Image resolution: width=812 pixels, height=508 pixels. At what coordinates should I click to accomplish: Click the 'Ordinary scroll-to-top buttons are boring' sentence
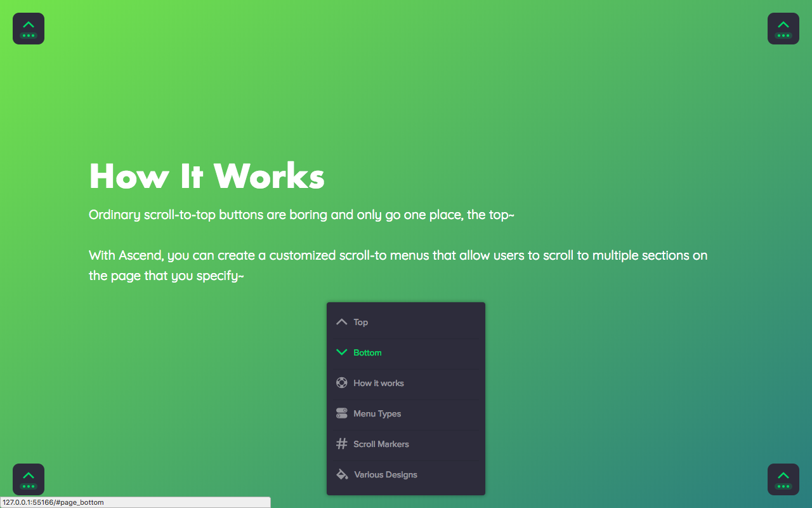[301, 215]
